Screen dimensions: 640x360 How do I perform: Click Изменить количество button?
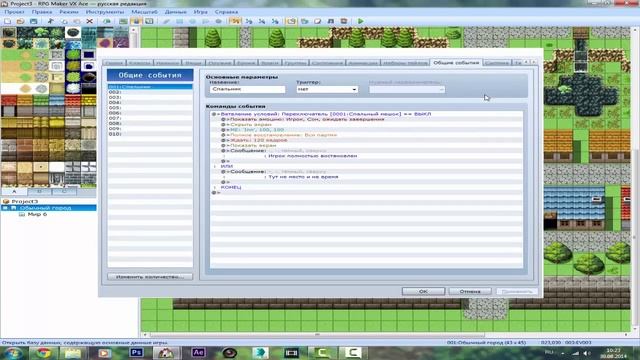150,277
